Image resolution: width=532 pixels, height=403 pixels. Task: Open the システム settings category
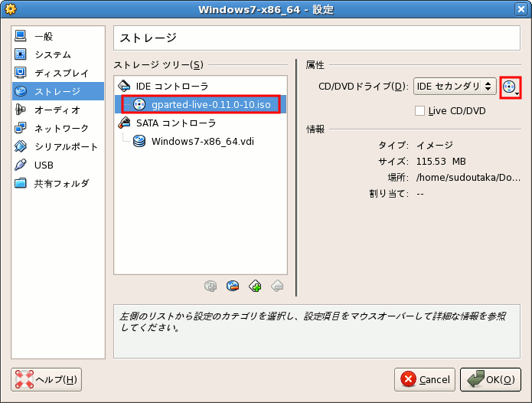[x=52, y=54]
